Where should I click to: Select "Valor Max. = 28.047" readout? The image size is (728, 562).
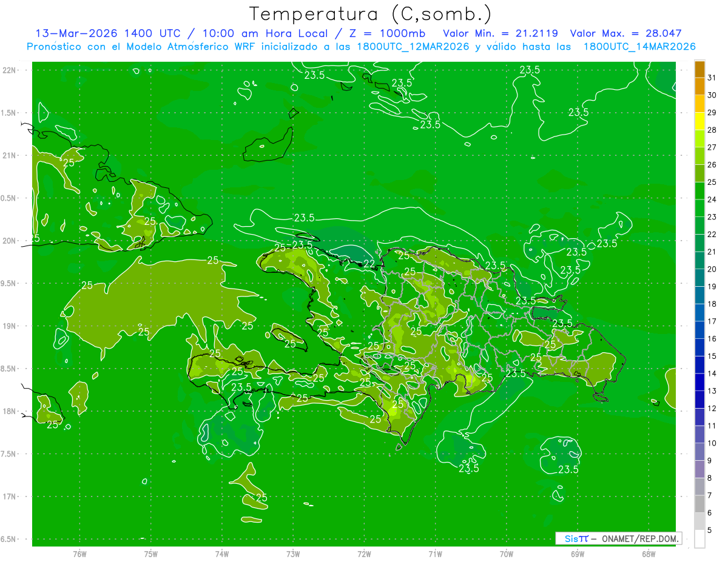(x=626, y=33)
